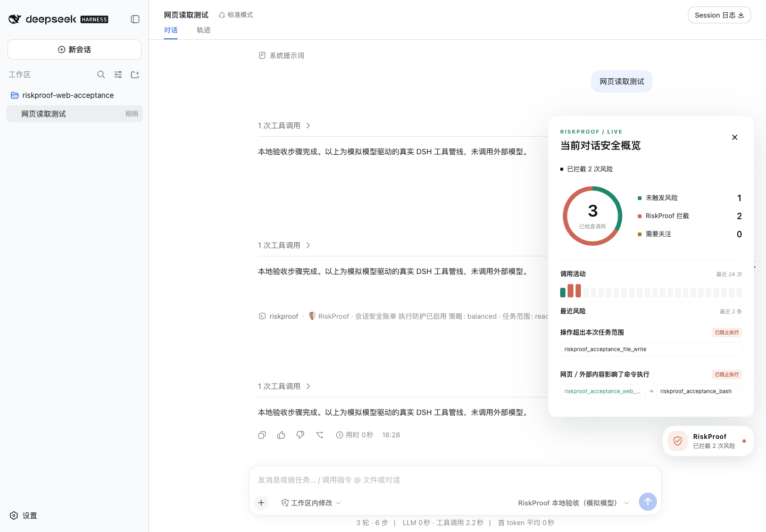Click the plus attach button in composer
Viewport: 766px width, 532px height.
tap(261, 503)
